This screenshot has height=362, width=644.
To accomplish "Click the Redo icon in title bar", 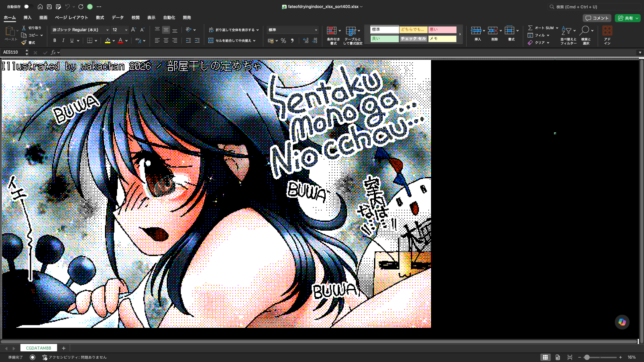I will click(81, 7).
